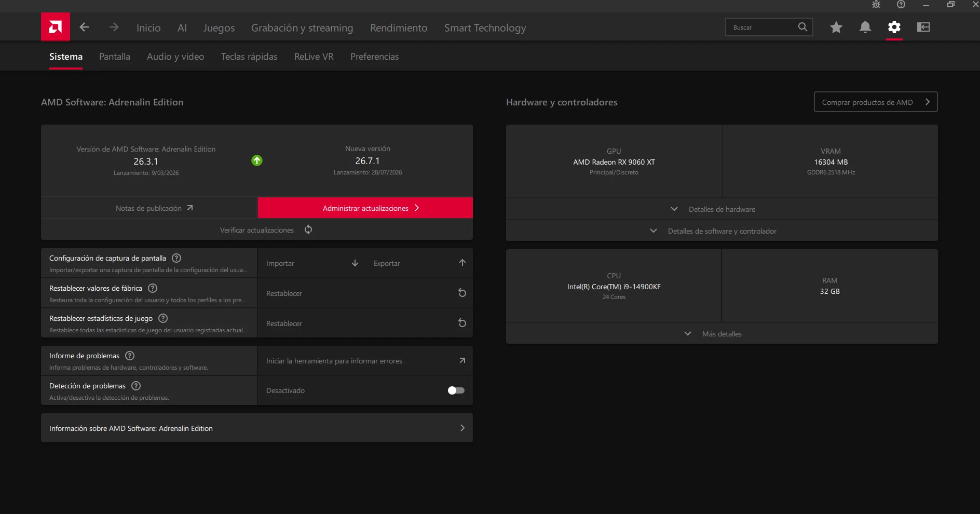Screen dimensions: 980x514
Task: Click the bug report icon in title bar
Action: (x=876, y=5)
